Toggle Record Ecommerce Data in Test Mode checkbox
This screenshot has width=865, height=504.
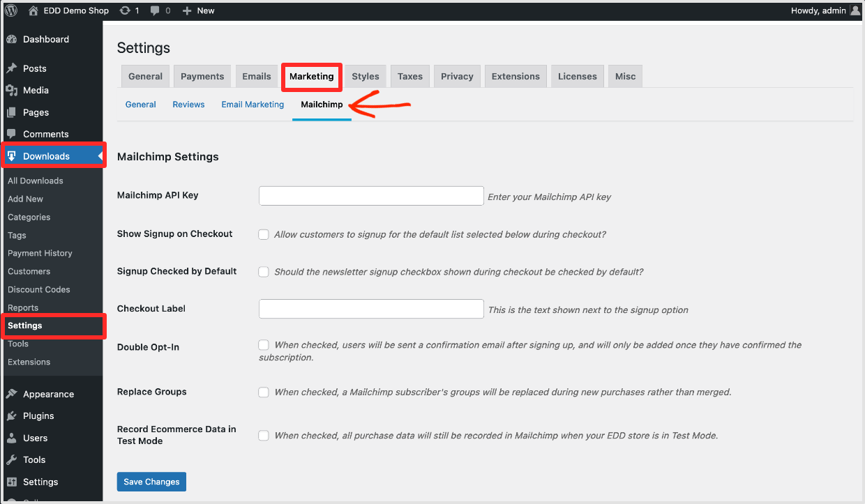tap(264, 436)
